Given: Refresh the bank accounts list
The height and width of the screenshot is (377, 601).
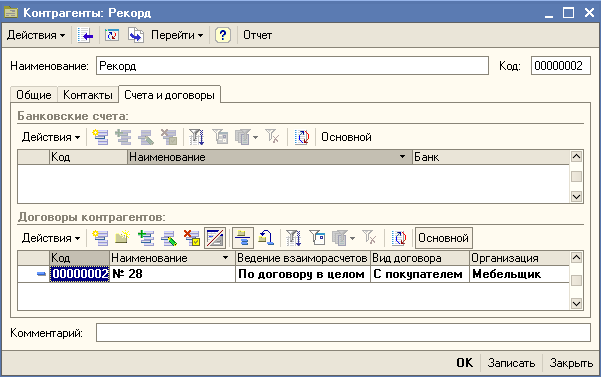Looking at the screenshot, I should point(302,137).
